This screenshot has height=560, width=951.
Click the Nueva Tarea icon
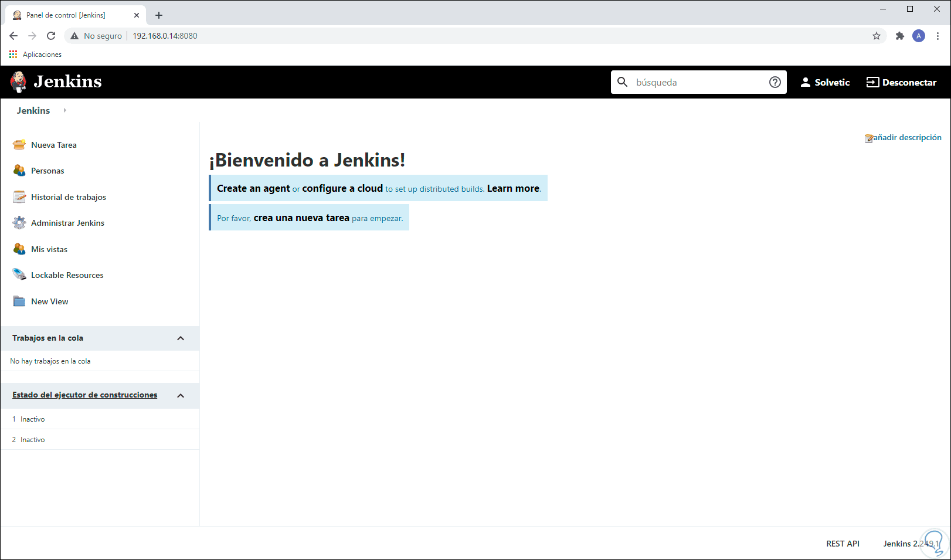[x=19, y=145]
